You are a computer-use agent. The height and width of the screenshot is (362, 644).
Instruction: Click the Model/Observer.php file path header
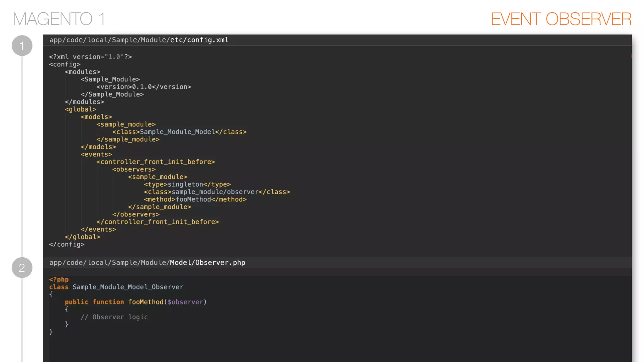tap(147, 262)
